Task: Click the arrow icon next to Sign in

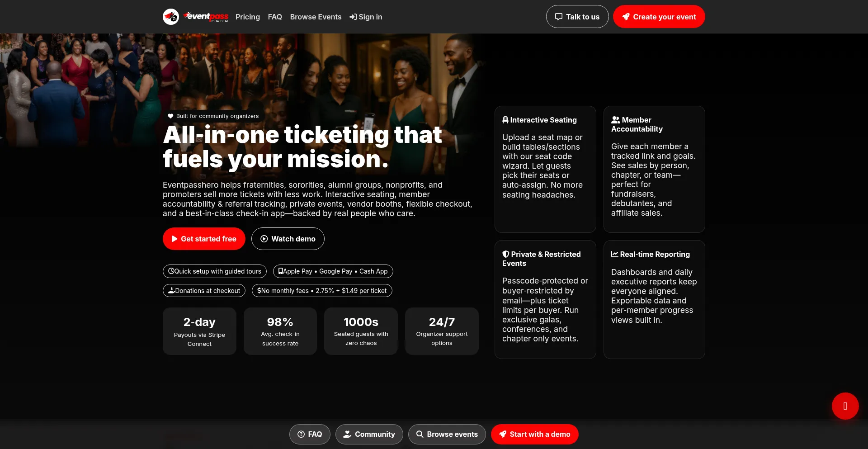Action: coord(353,17)
